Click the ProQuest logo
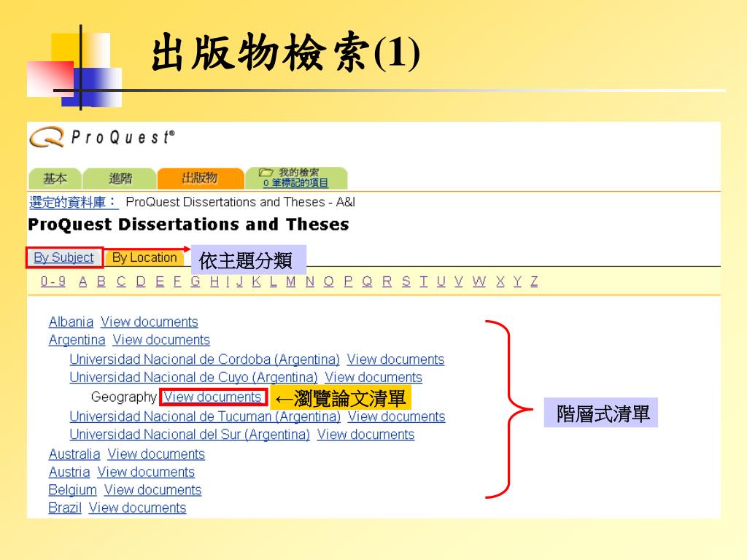 (102, 138)
